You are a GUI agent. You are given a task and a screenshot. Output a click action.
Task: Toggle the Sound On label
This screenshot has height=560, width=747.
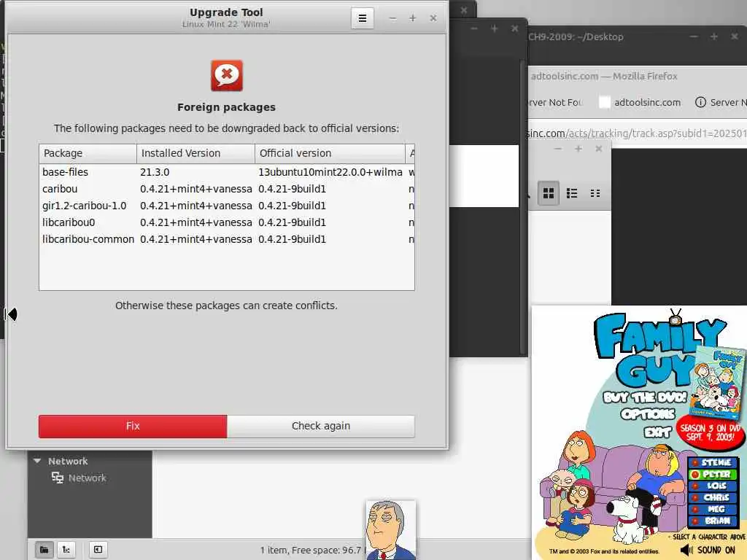click(716, 550)
